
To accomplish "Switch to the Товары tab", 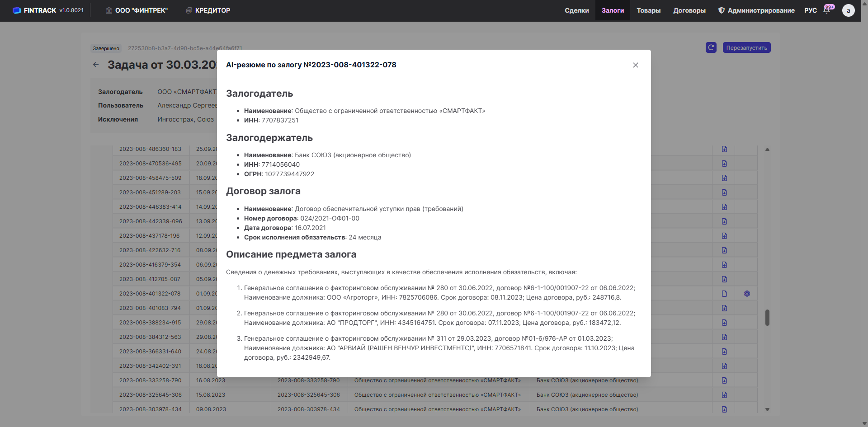I will coord(648,10).
